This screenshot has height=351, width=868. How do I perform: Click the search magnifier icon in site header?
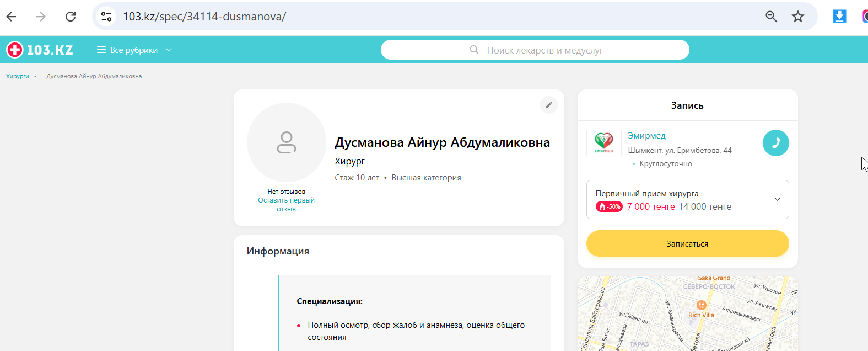474,50
